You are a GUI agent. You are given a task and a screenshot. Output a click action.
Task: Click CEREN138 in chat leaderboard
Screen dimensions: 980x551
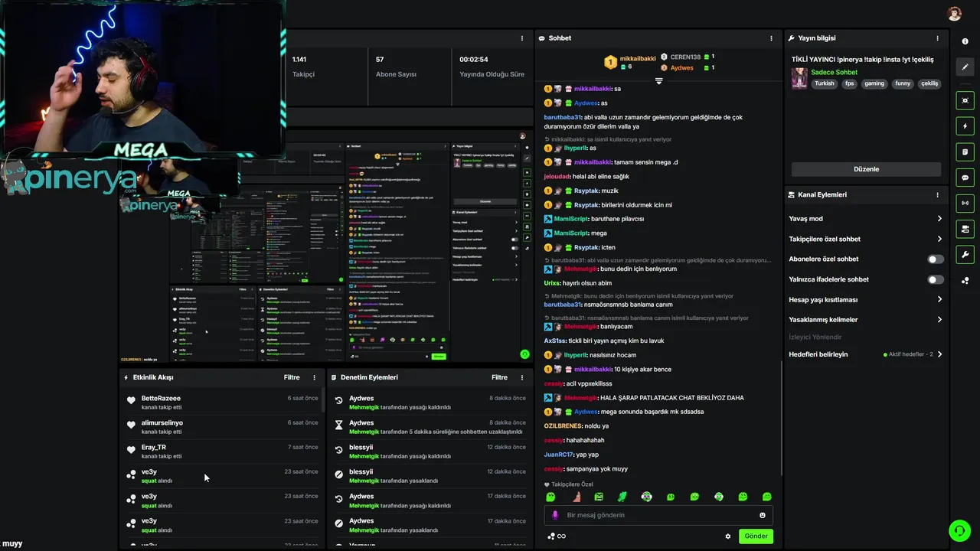[685, 57]
